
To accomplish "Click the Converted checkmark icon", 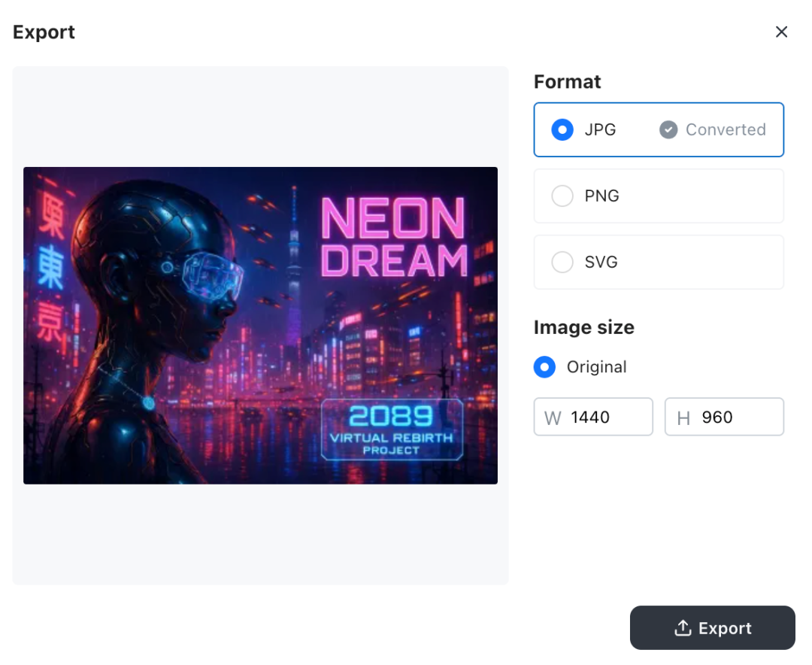I will click(668, 129).
